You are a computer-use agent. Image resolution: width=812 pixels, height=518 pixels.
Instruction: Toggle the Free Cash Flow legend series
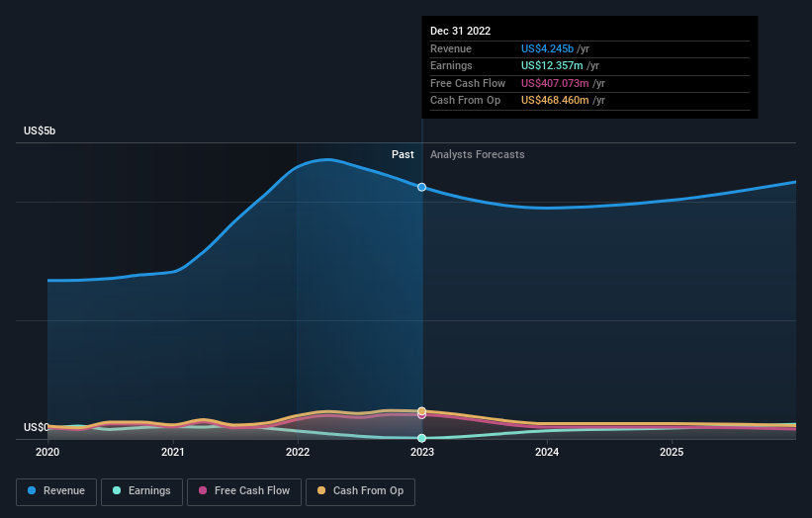(244, 491)
